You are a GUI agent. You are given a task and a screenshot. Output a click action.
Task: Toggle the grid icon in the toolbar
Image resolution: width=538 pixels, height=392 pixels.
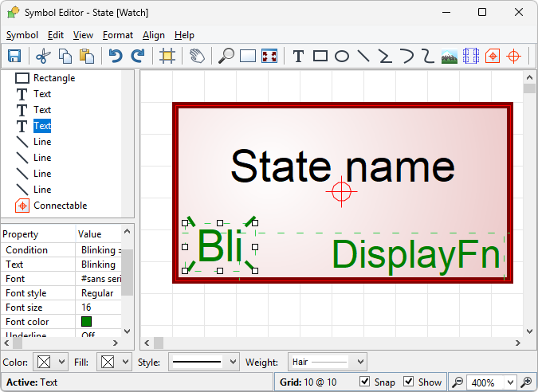point(167,56)
